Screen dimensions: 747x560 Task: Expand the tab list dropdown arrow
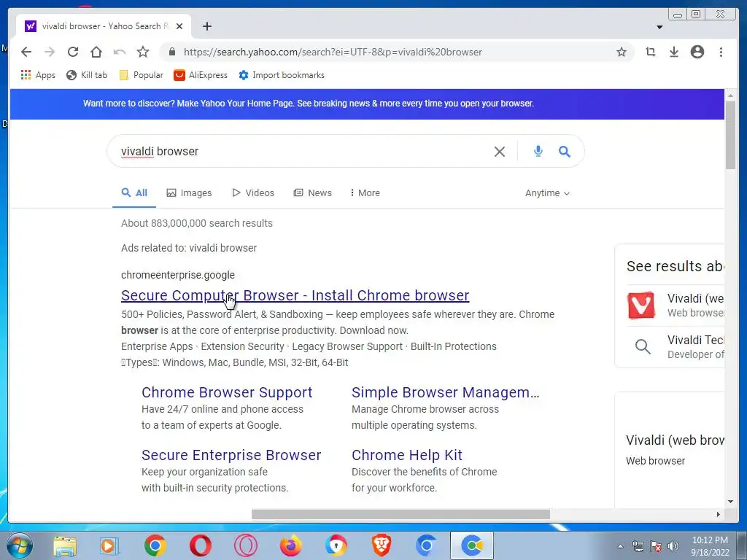tap(659, 27)
